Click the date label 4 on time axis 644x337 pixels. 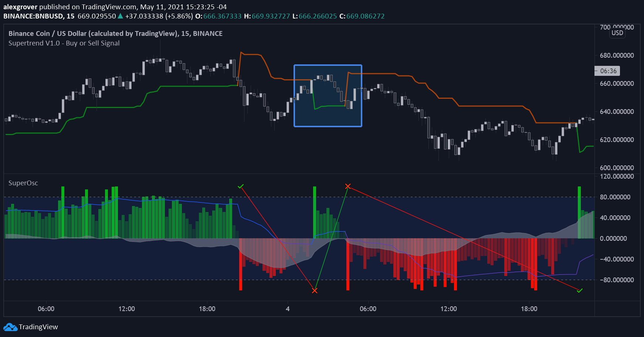pyautogui.click(x=288, y=309)
